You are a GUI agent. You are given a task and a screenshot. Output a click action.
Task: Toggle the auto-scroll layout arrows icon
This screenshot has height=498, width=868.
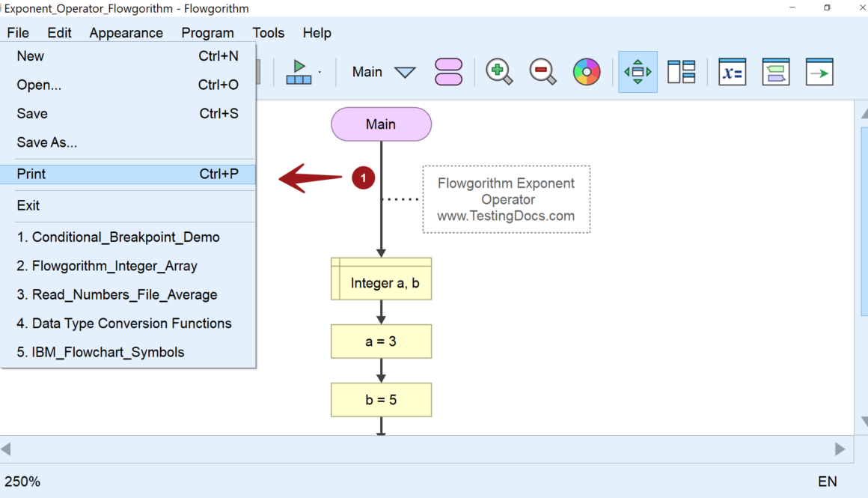[x=638, y=72]
